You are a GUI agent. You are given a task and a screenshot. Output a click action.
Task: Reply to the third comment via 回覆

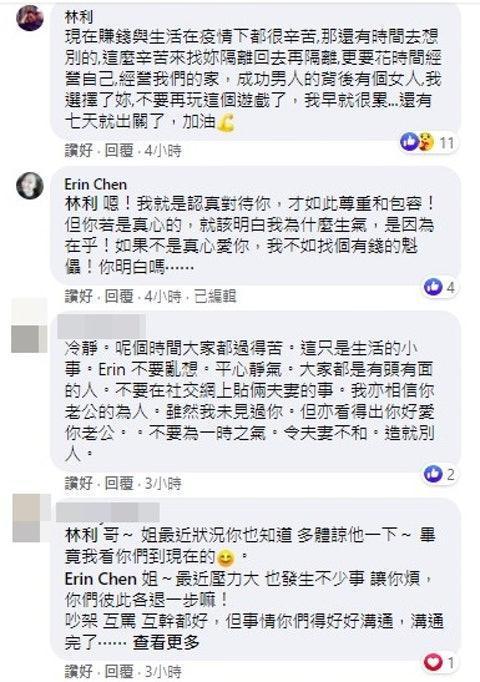(119, 483)
